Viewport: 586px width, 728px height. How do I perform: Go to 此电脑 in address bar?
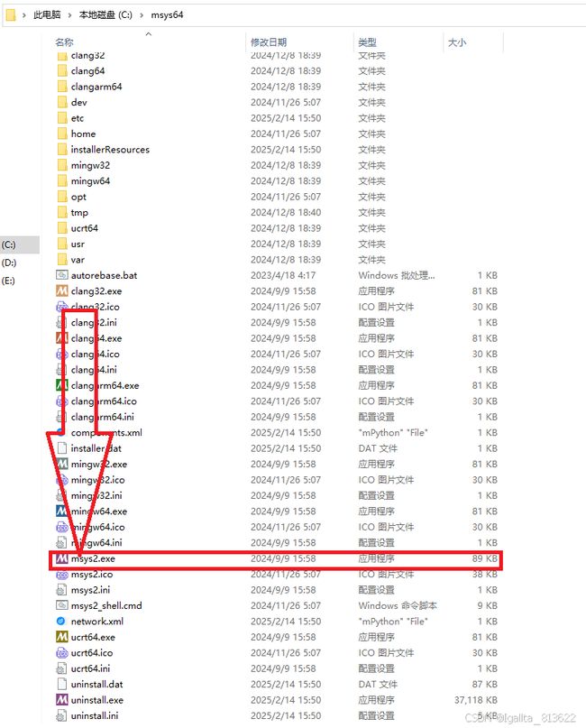(47, 14)
